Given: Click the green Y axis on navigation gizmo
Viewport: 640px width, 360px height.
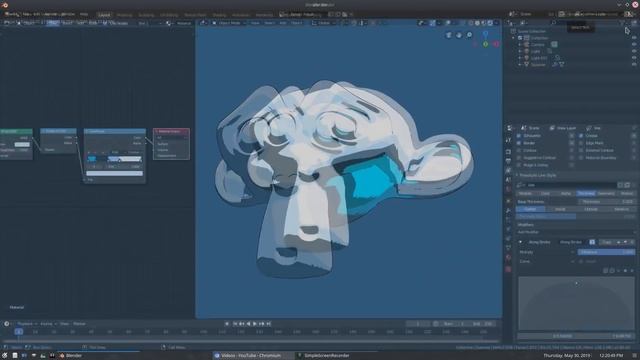Looking at the screenshot, I should (x=485, y=44).
